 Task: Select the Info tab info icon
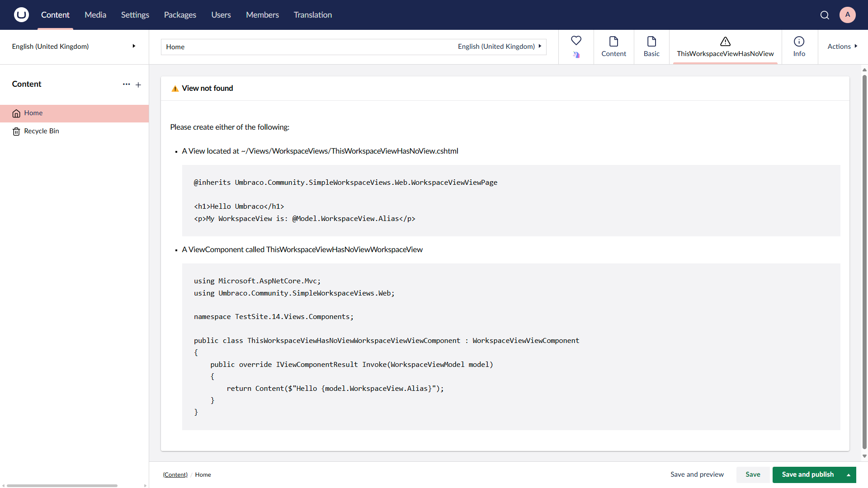799,41
